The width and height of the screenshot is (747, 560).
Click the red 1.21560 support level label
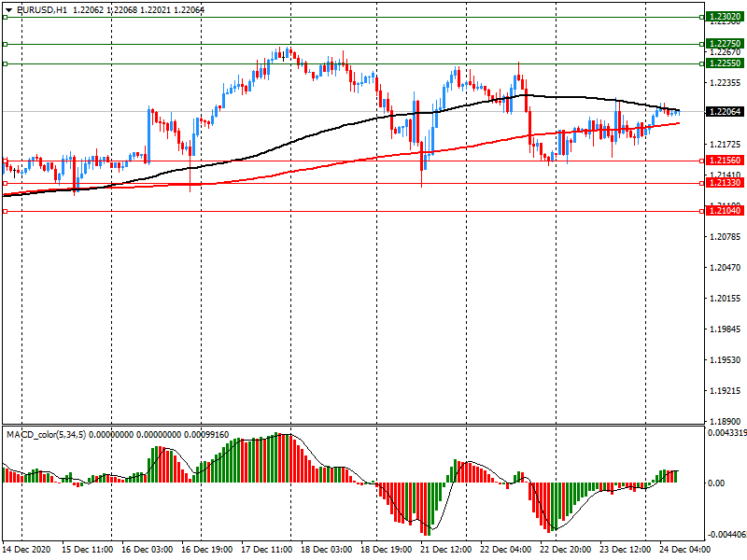(x=725, y=161)
